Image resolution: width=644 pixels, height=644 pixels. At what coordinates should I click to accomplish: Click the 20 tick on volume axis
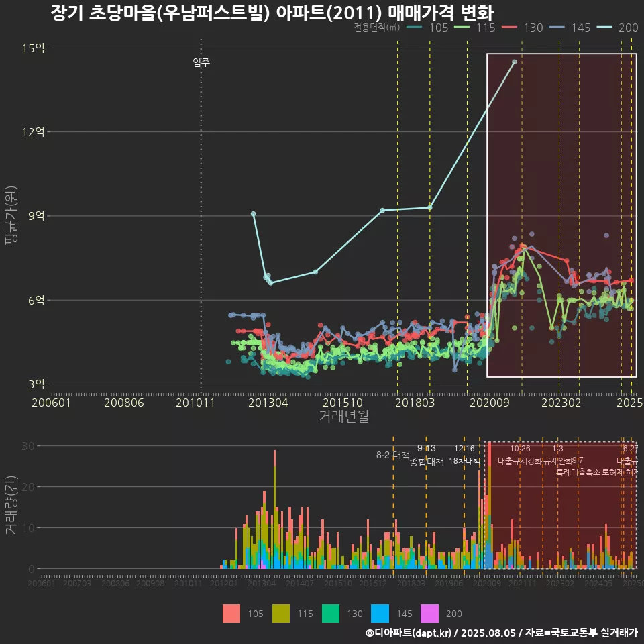click(x=28, y=487)
